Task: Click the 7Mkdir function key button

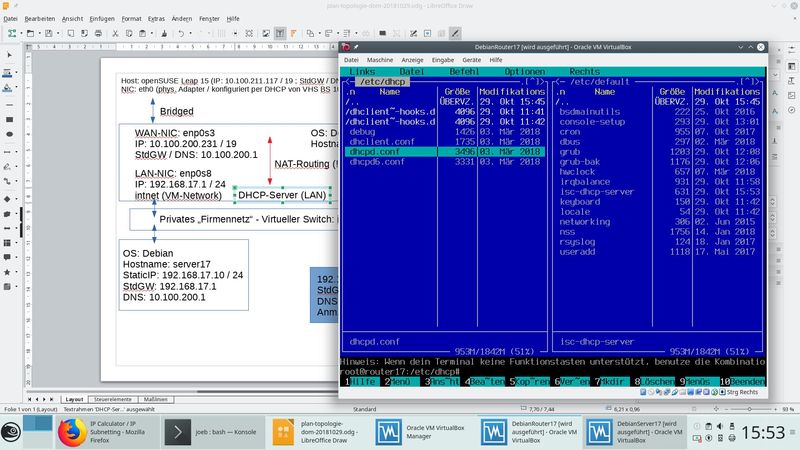Action: click(x=613, y=381)
